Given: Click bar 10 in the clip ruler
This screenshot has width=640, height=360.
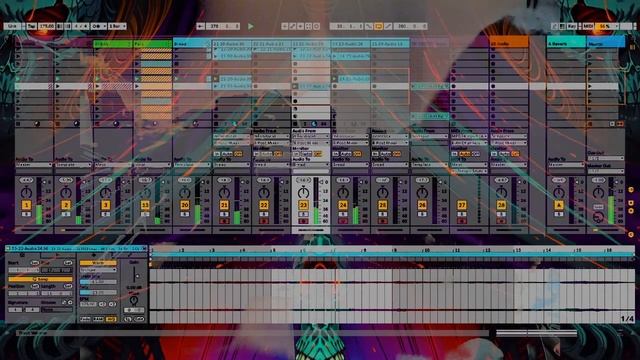Looking at the screenshot, I should point(426,250).
